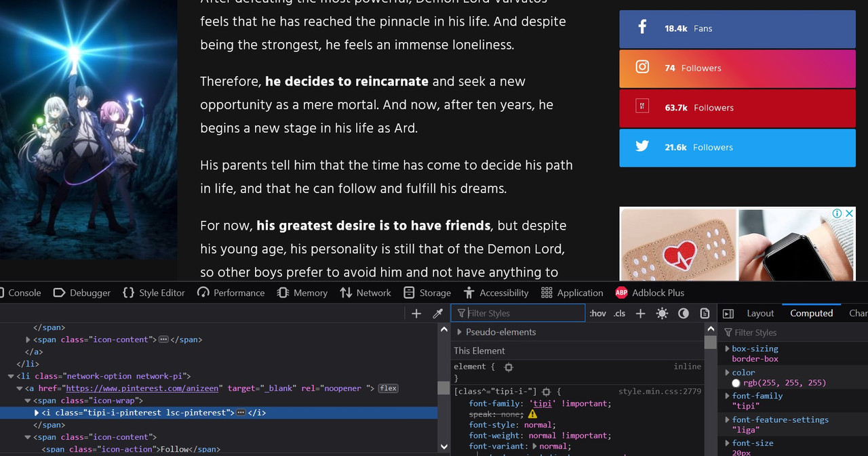The height and width of the screenshot is (456, 868).
Task: Toggle light color scheme simulation sun icon
Action: pyautogui.click(x=662, y=313)
